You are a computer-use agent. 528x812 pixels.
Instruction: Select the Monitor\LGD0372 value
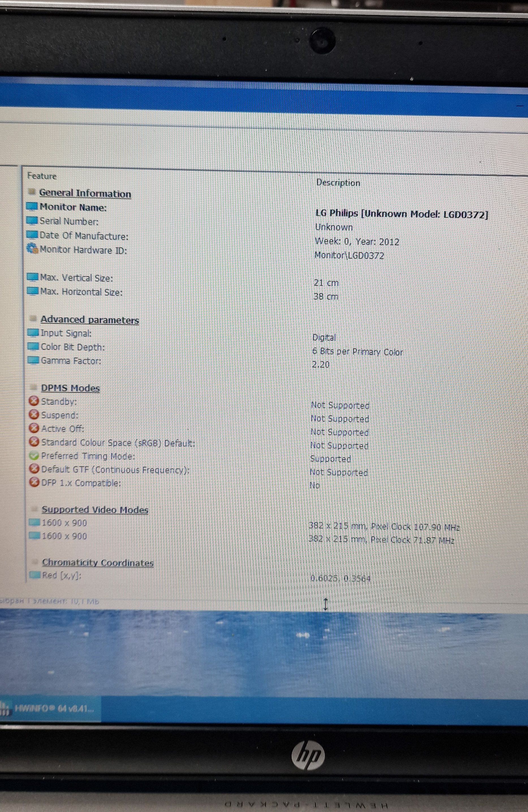349,256
